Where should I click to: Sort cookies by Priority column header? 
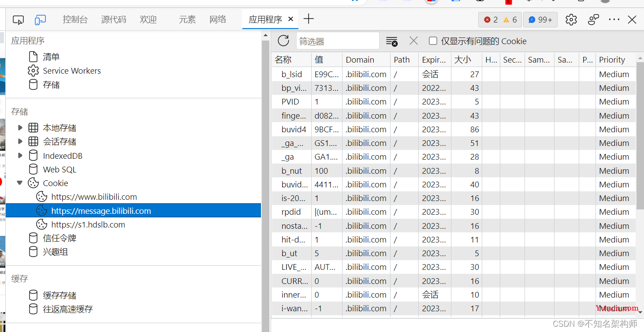(615, 60)
